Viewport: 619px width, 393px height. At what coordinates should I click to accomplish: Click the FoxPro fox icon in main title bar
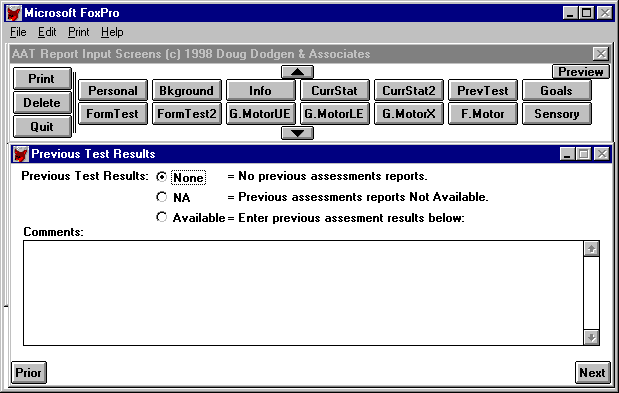(x=14, y=13)
